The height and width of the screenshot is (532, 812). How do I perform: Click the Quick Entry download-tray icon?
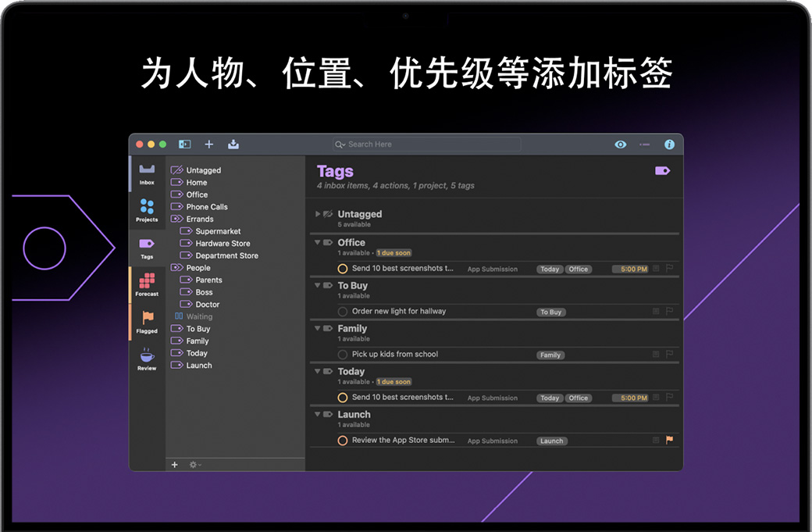(233, 145)
